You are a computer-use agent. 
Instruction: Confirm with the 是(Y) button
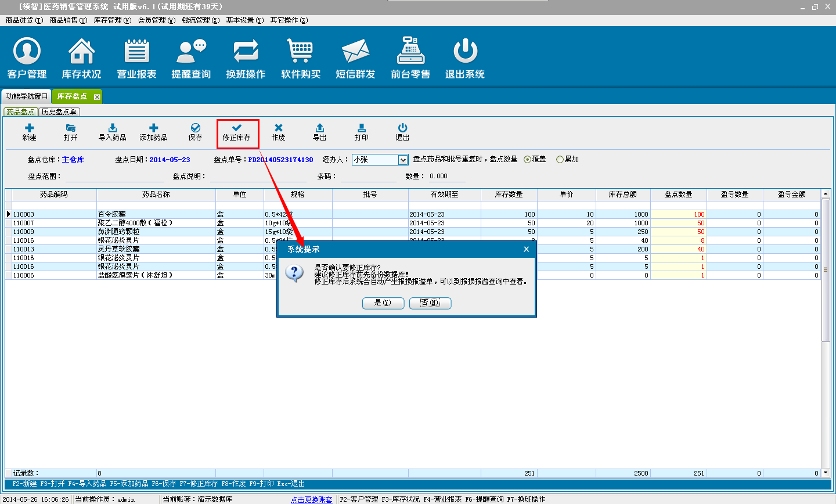pyautogui.click(x=383, y=303)
